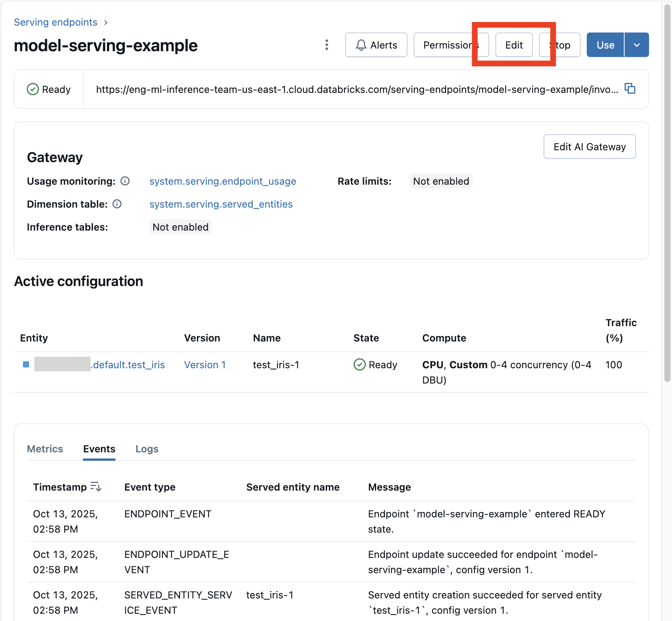Expand the Serving endpoints breadcrumb chevron
Image resolution: width=672 pixels, height=621 pixels.
point(106,22)
